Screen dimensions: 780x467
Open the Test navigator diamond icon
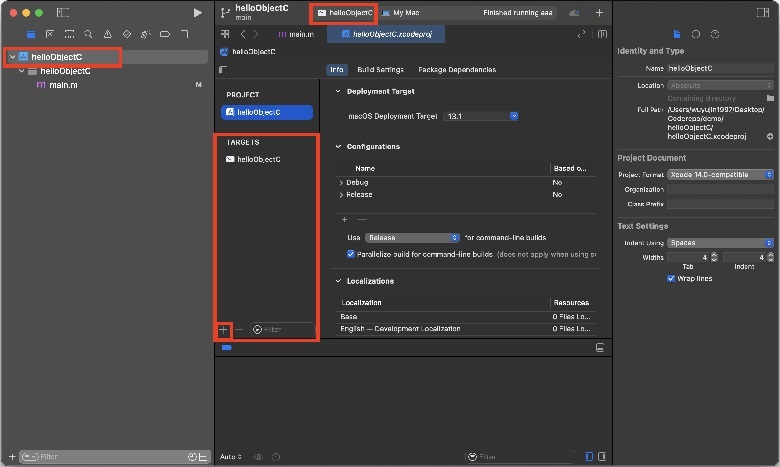click(x=127, y=34)
